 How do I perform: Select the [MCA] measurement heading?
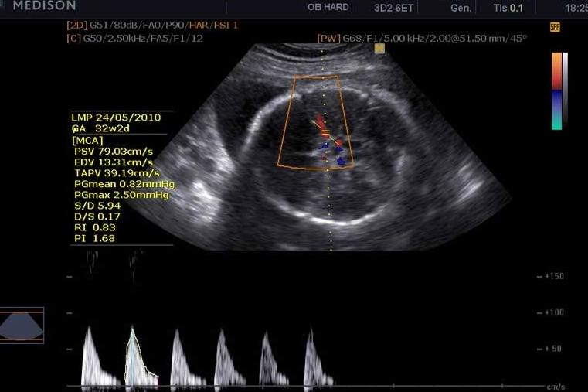[x=87, y=141]
